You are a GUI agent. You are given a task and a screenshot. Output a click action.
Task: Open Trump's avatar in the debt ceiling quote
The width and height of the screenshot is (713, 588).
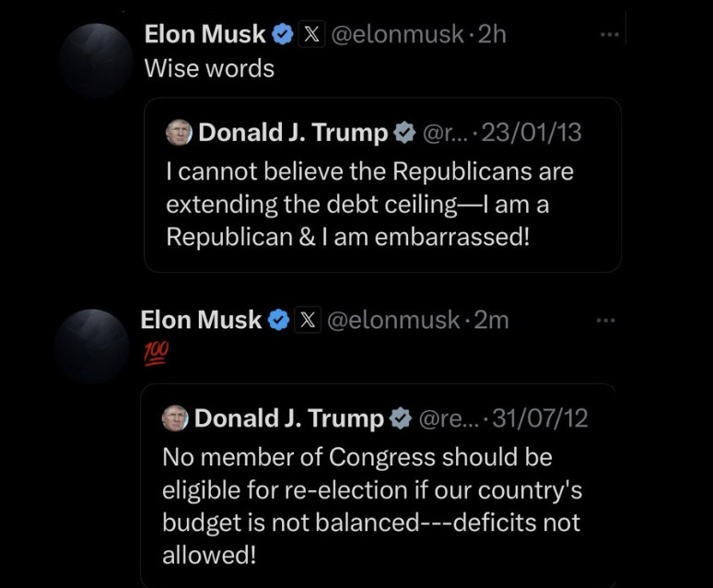coord(179,133)
